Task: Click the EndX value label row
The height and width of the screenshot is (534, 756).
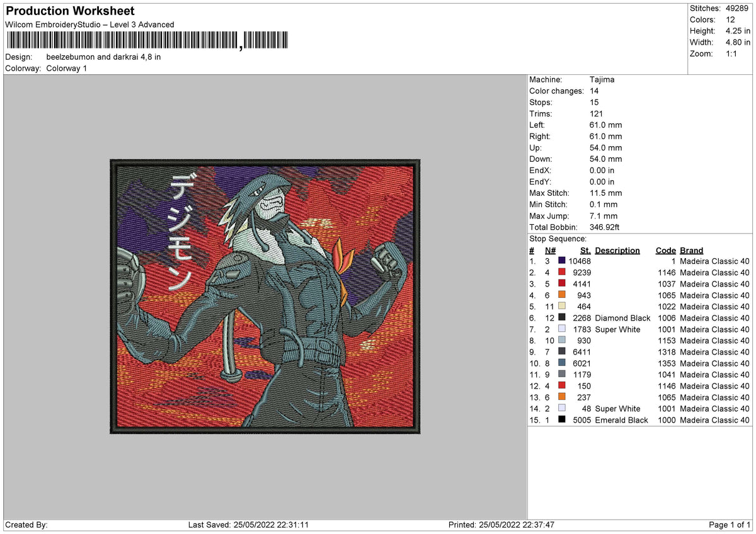Action: 572,170
